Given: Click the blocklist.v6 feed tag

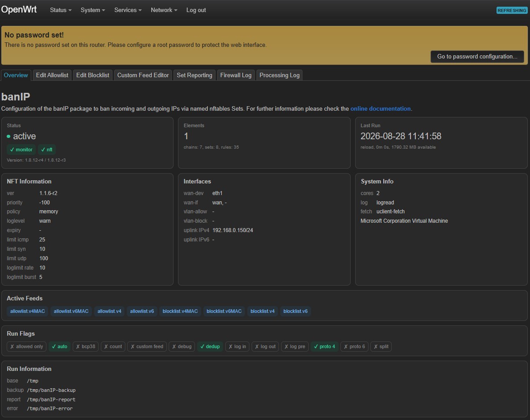Looking at the screenshot, I should [295, 311].
